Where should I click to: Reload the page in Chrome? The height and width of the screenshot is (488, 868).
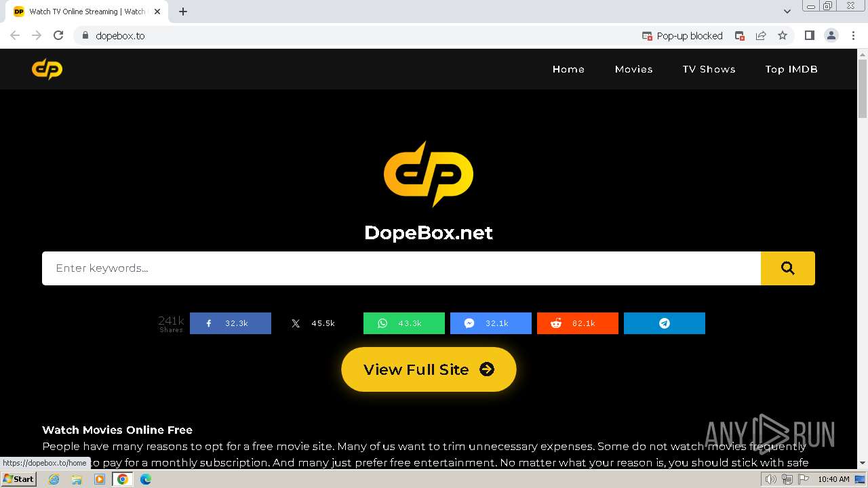(x=58, y=36)
